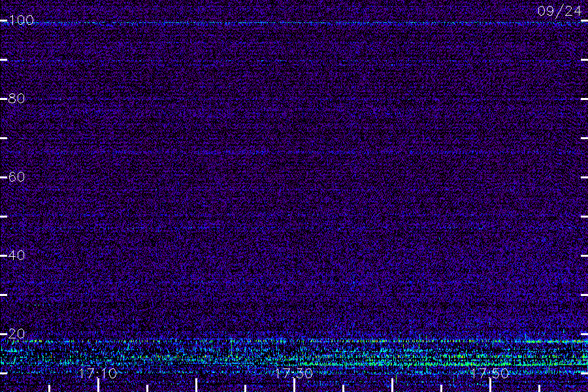Image resolution: width=588 pixels, height=392 pixels.
Task: Click the 17:50 time axis label
Action: coord(490,373)
